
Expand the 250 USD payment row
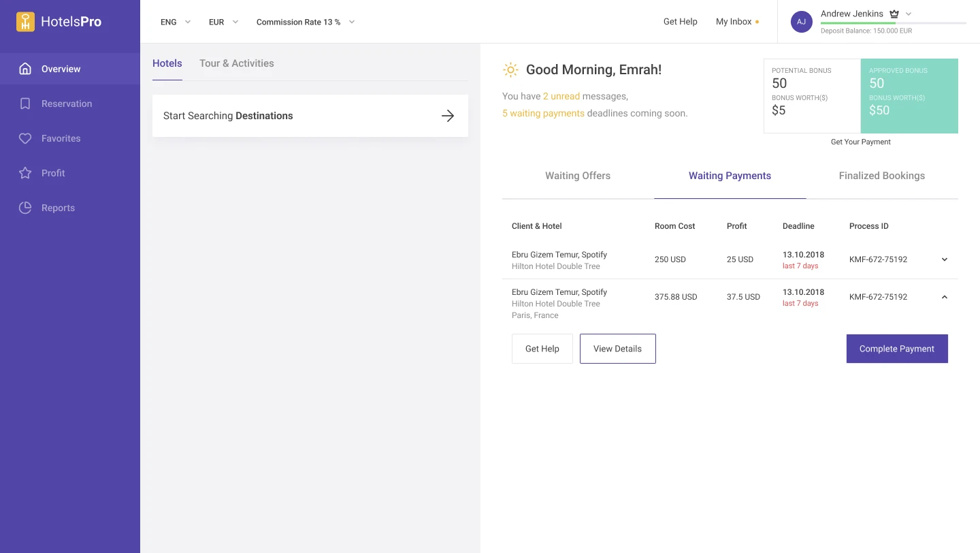[945, 259]
